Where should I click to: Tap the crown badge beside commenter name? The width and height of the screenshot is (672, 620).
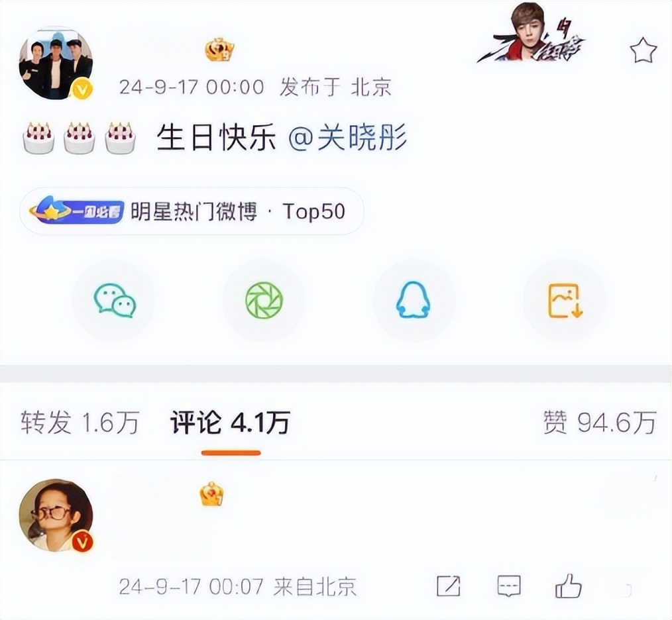pyautogui.click(x=211, y=493)
